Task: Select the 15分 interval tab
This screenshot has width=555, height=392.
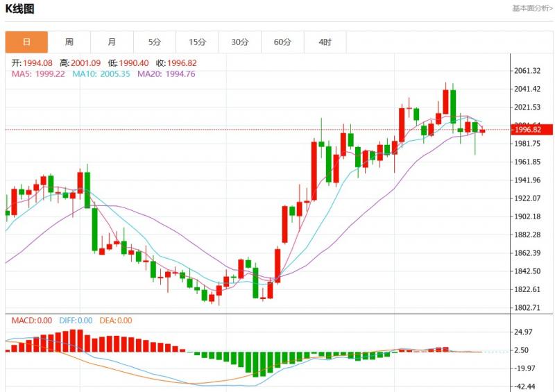Action: click(x=197, y=42)
